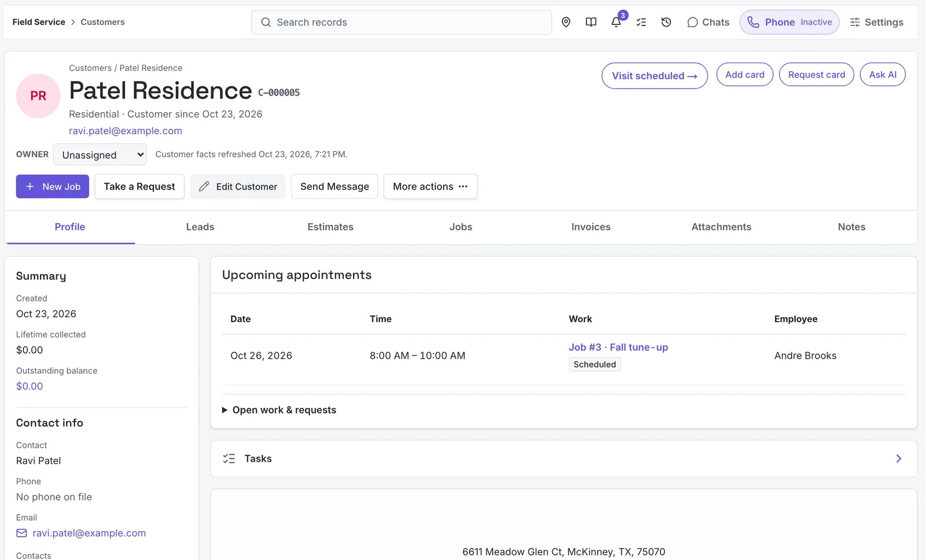The image size is (926, 560).
Task: Focus the Search records field
Action: coord(402,22)
